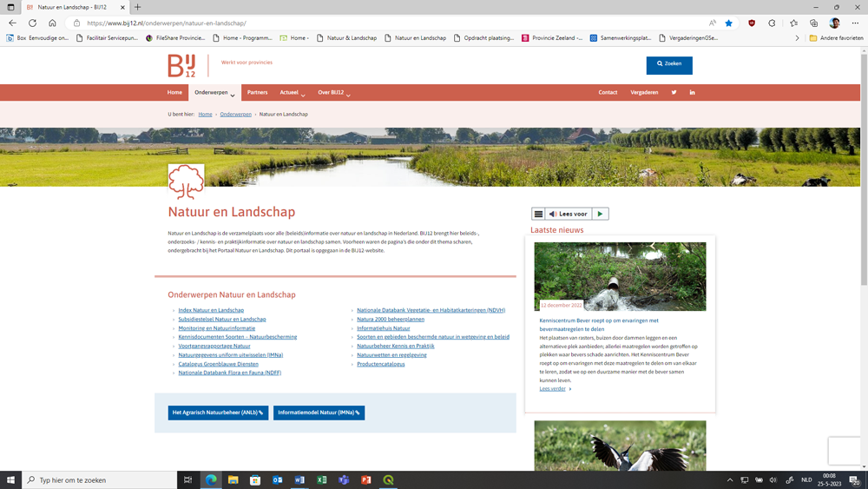This screenshot has width=868, height=489.
Task: Expand the bookmarks bar overflow chevron
Action: (797, 38)
